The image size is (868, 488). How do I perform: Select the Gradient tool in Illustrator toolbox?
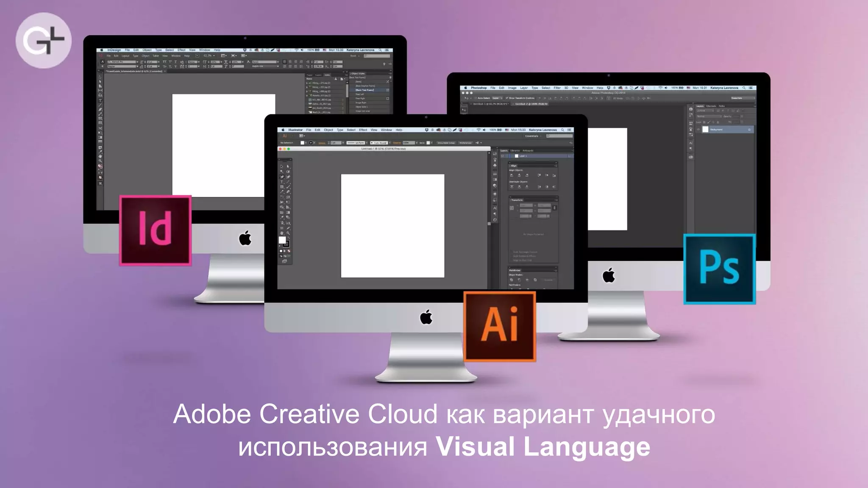288,212
